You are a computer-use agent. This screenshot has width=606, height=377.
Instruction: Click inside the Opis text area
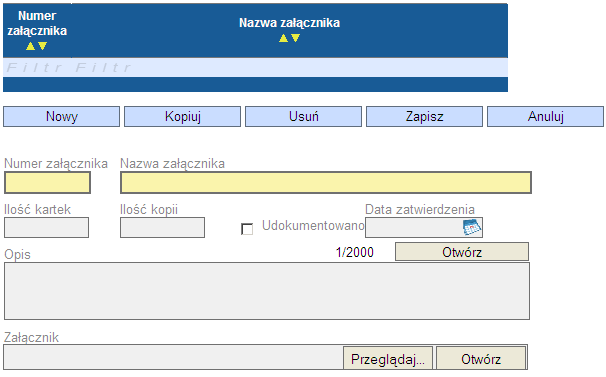click(x=267, y=291)
